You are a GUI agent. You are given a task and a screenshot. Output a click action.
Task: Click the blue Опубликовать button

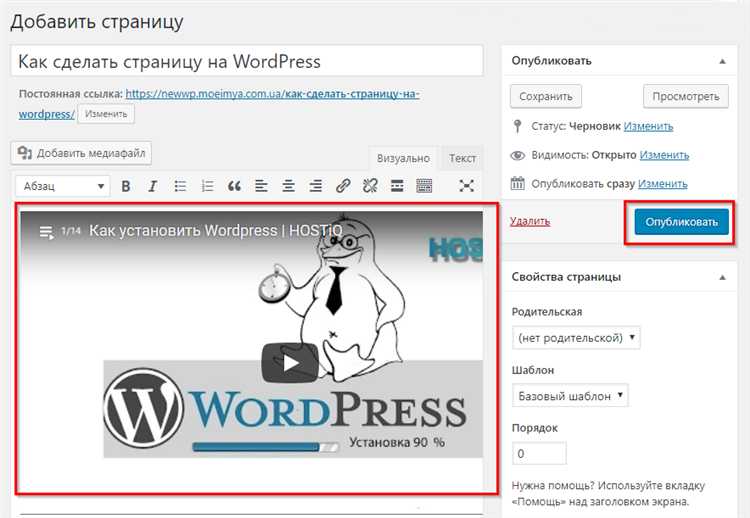pyautogui.click(x=681, y=222)
